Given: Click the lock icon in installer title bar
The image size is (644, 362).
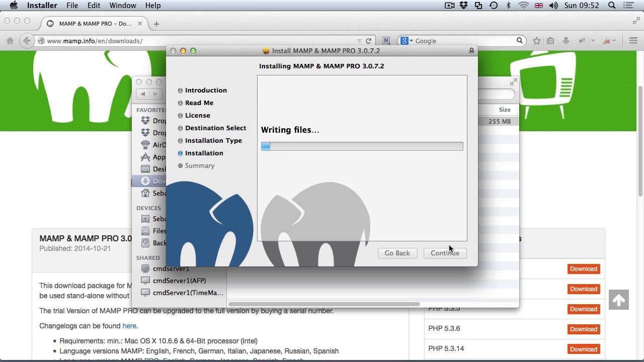Looking at the screenshot, I should point(471,51).
